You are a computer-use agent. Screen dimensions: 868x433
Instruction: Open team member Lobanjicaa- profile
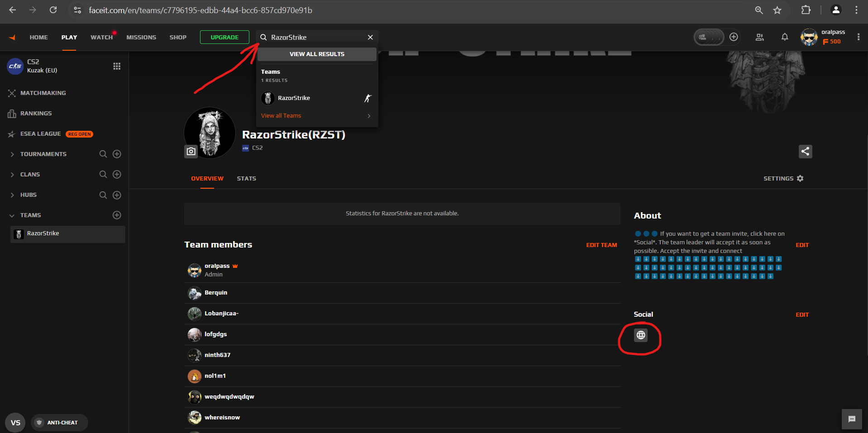tap(221, 314)
